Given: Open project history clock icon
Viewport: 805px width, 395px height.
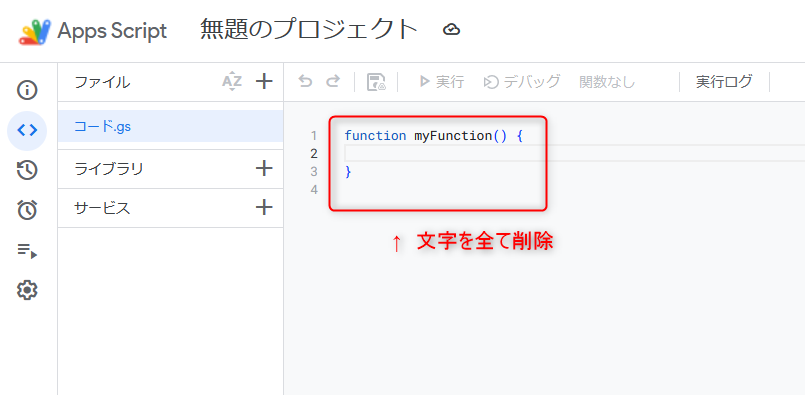Looking at the screenshot, I should [x=27, y=170].
